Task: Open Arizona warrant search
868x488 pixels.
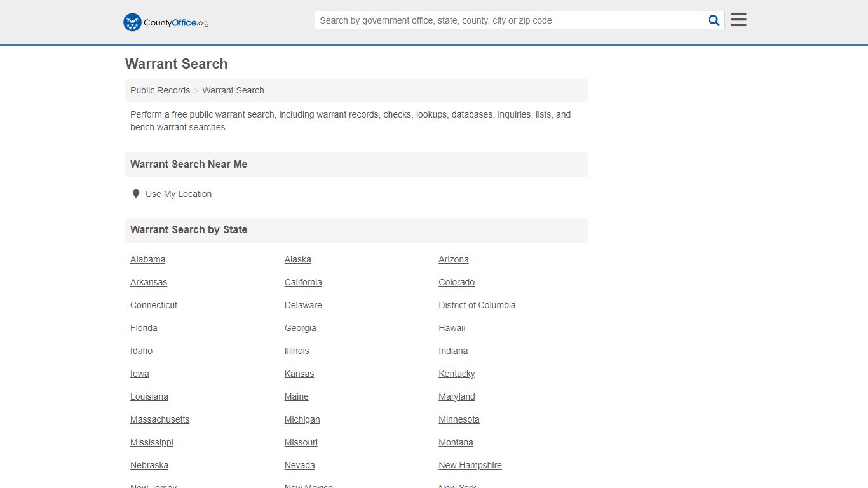Action: pyautogui.click(x=454, y=259)
